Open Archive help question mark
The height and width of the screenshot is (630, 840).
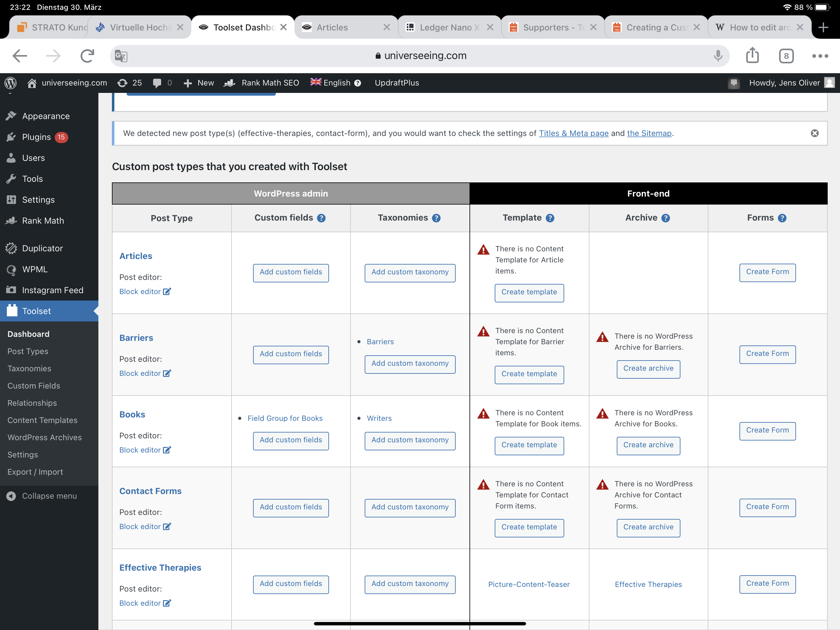pyautogui.click(x=665, y=218)
